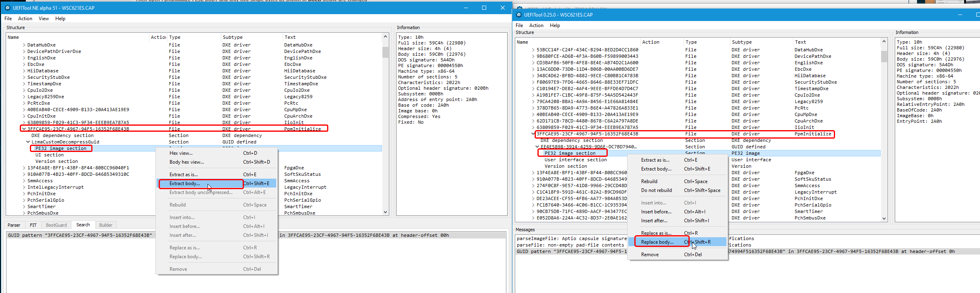
Task: Select PE32 image section in 0.25.0 tree
Action: point(570,153)
